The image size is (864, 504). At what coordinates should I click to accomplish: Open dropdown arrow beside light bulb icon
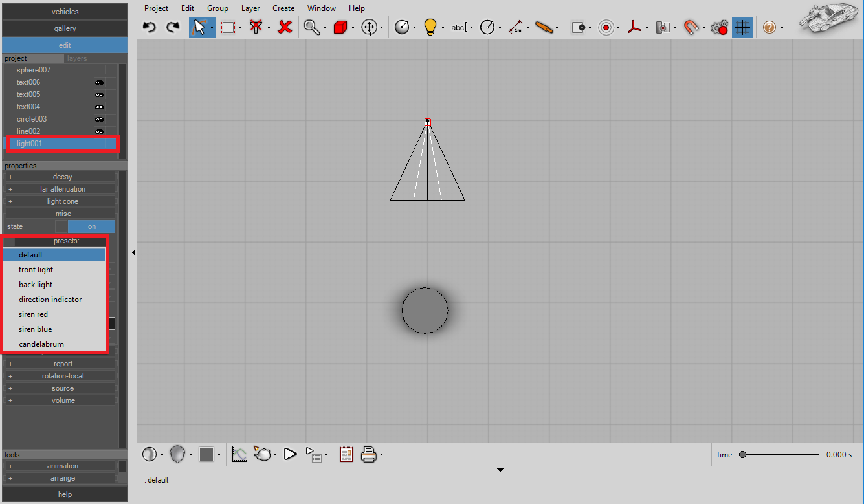point(443,28)
